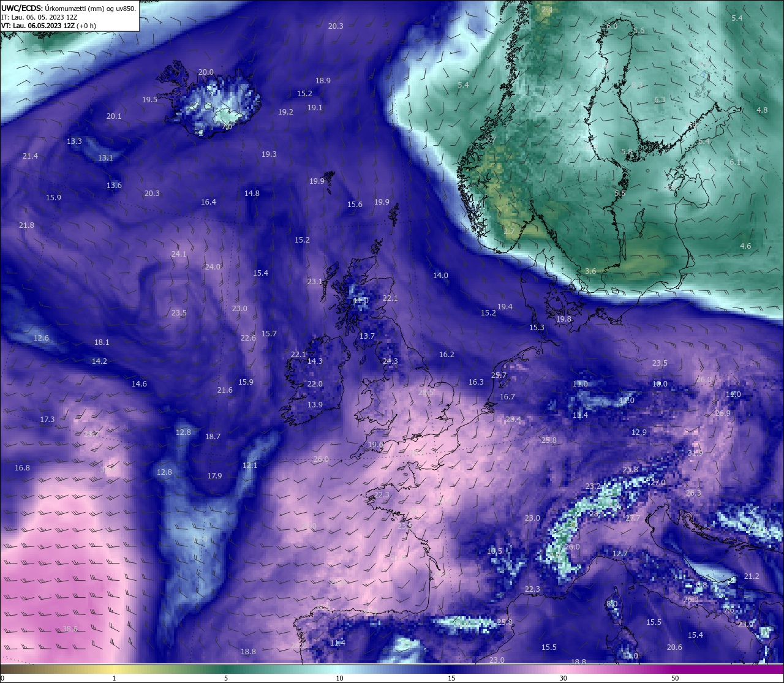Click the 18.7 value label
Viewport: 784px width, 683px height.
(x=213, y=436)
